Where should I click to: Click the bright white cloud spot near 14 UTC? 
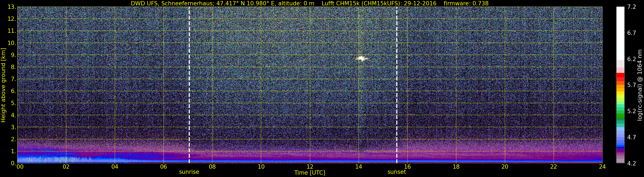point(361,59)
